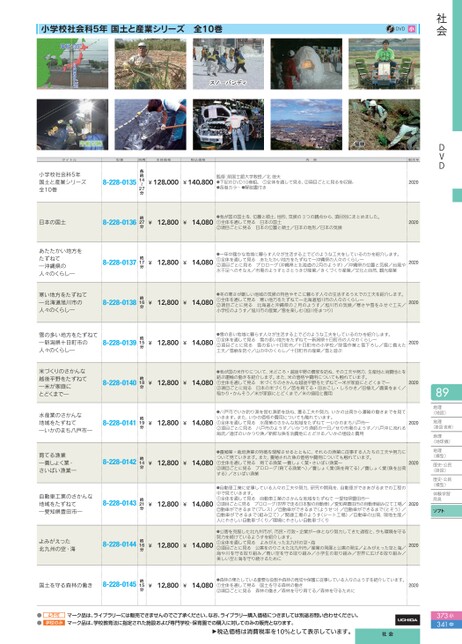Select product code 8-228-0143

119,503
